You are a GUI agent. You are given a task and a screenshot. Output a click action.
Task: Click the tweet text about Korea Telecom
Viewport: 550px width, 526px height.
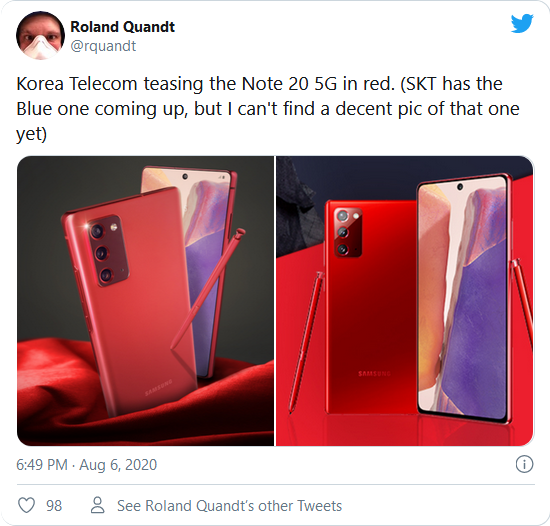click(268, 109)
